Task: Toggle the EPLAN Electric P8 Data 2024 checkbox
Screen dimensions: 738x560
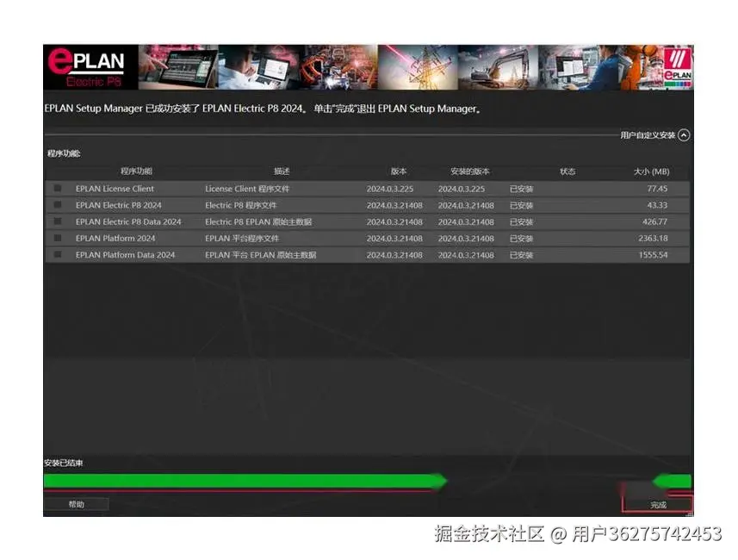Action: click(58, 221)
